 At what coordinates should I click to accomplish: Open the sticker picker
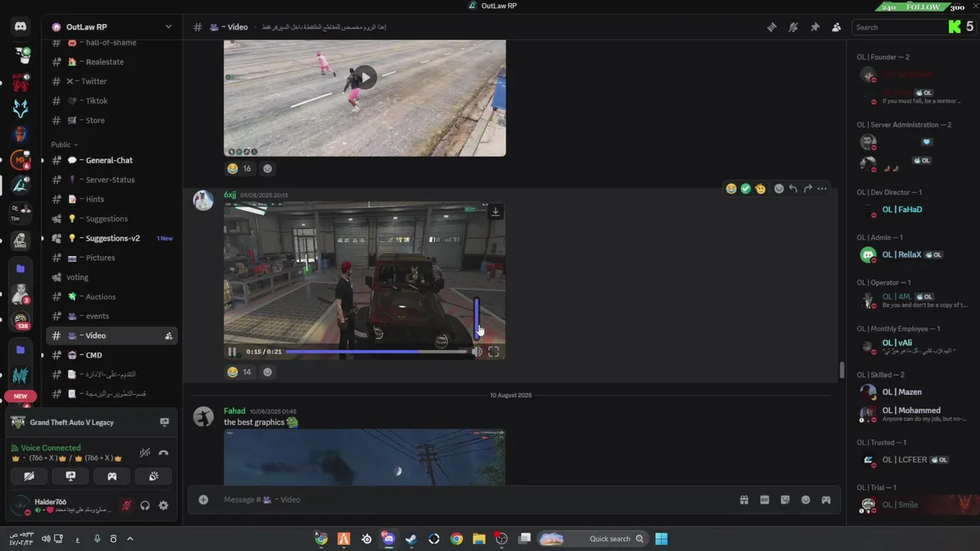click(x=785, y=500)
